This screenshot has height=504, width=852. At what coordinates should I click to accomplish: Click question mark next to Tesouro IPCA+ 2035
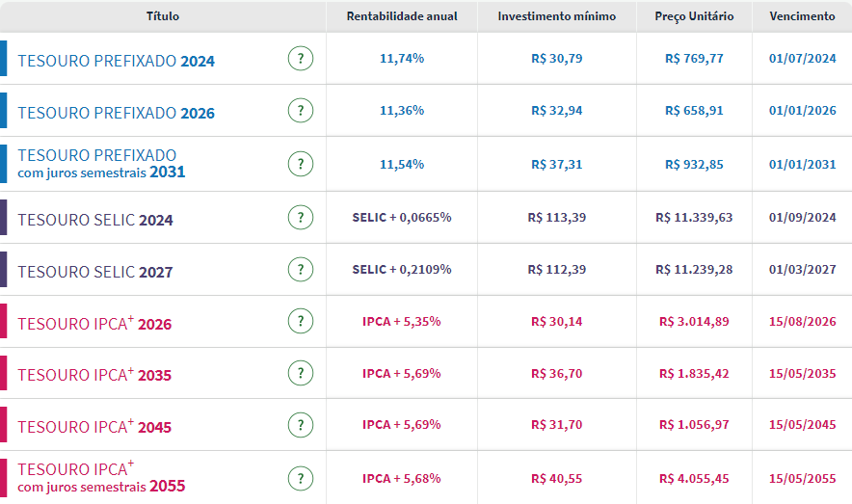pyautogui.click(x=301, y=373)
